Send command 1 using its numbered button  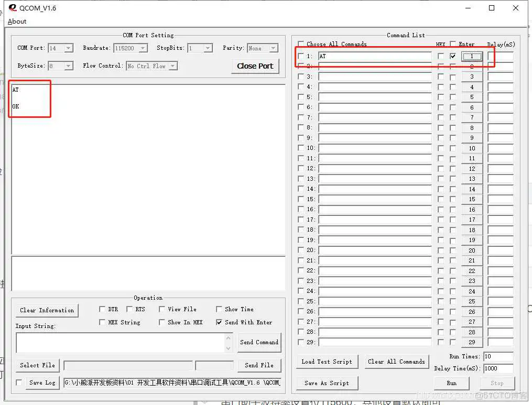472,56
